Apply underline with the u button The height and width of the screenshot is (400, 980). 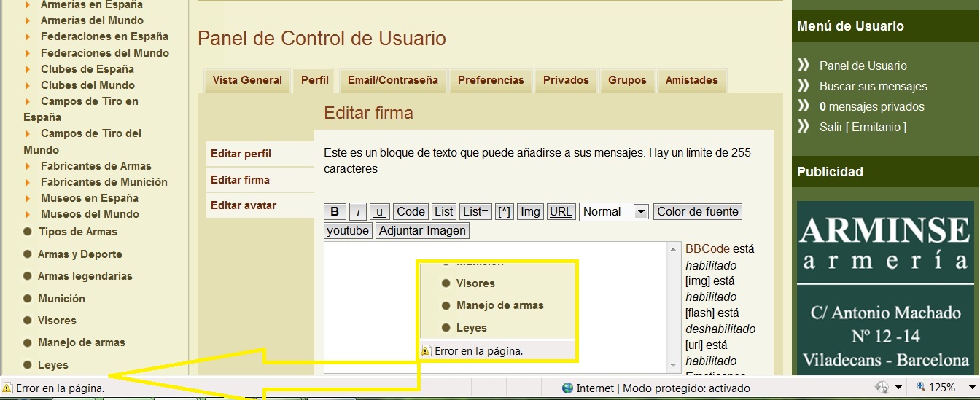379,212
